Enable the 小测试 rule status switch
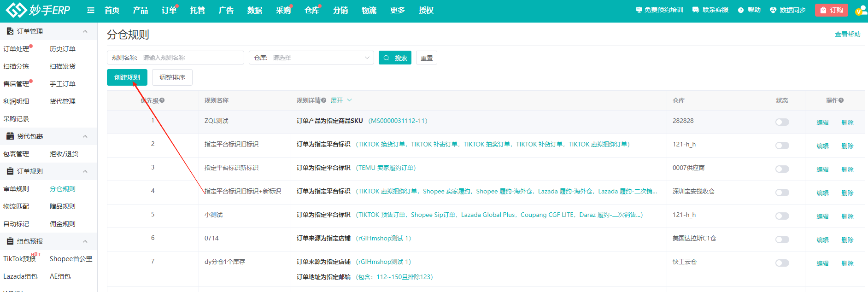 [x=782, y=216]
